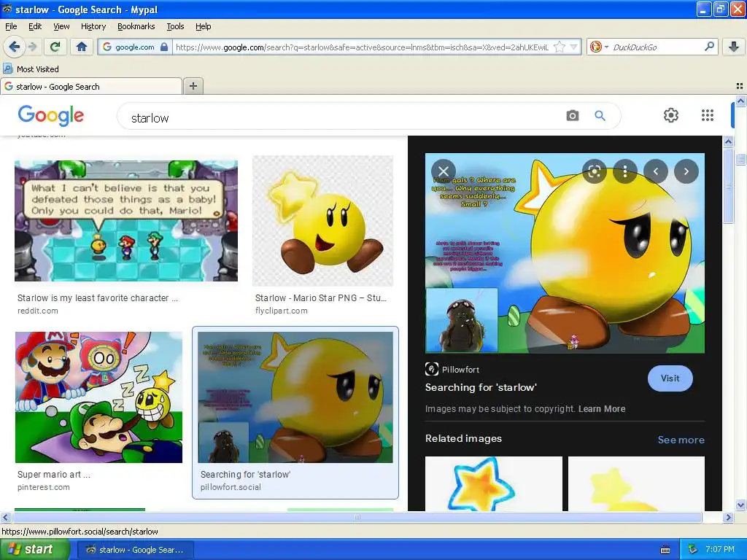747x560 pixels.
Task: Open the Edit menu
Action: click(35, 26)
